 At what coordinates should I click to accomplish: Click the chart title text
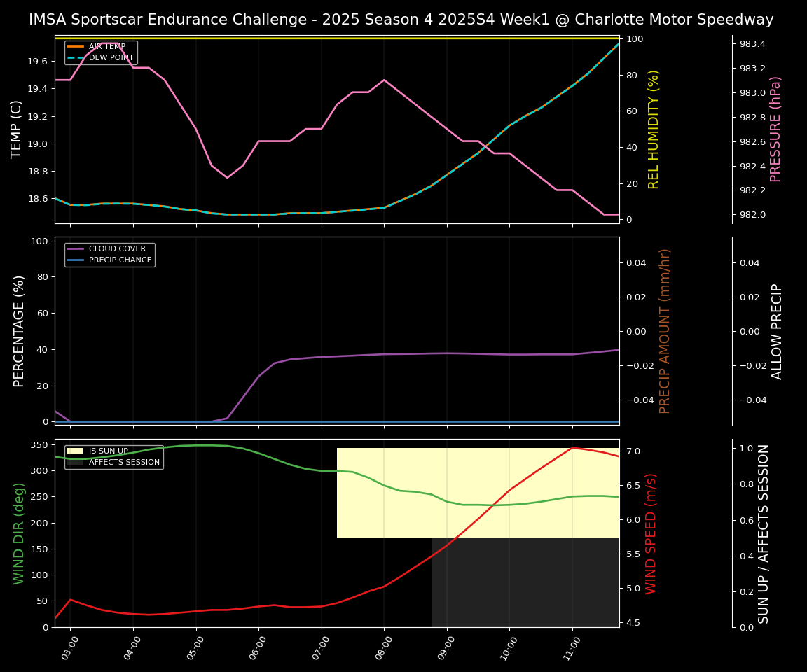pos(401,20)
